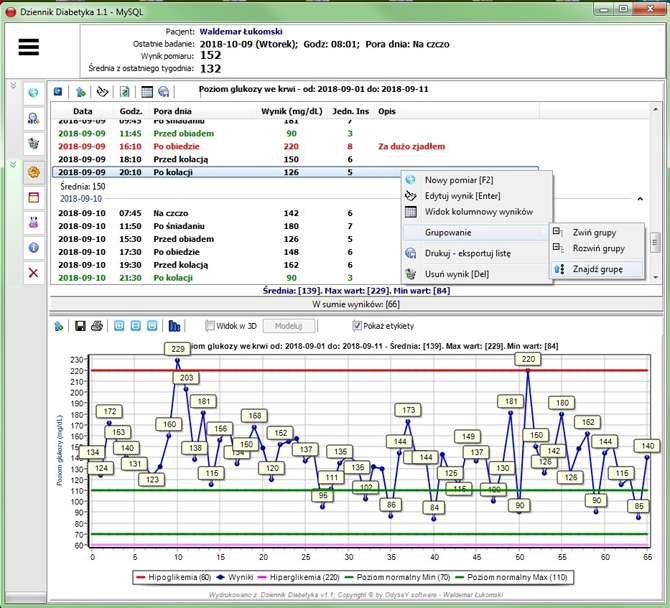The height and width of the screenshot is (608, 670).
Task: Select the 2018-09-10 11:50 Po śniadaniu row
Action: [226, 226]
